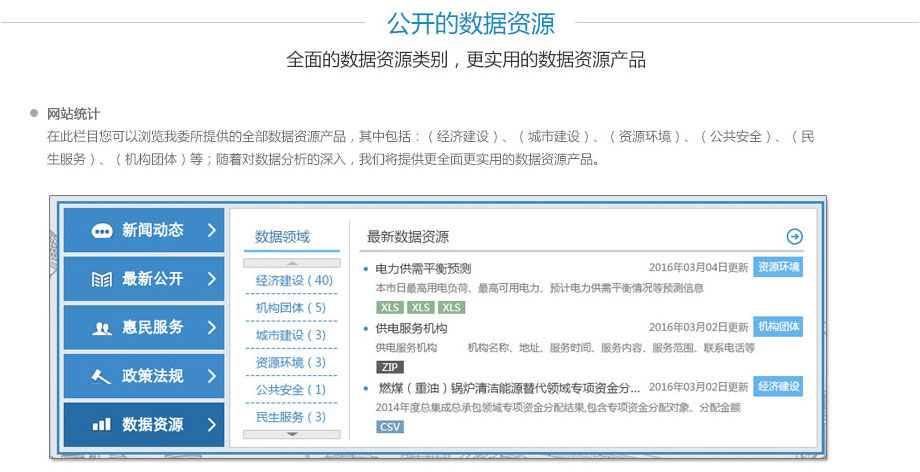Download the second XLS file badge

[420, 308]
